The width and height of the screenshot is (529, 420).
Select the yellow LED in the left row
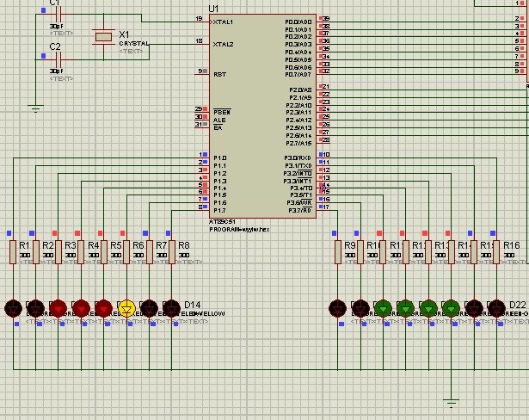(x=126, y=307)
